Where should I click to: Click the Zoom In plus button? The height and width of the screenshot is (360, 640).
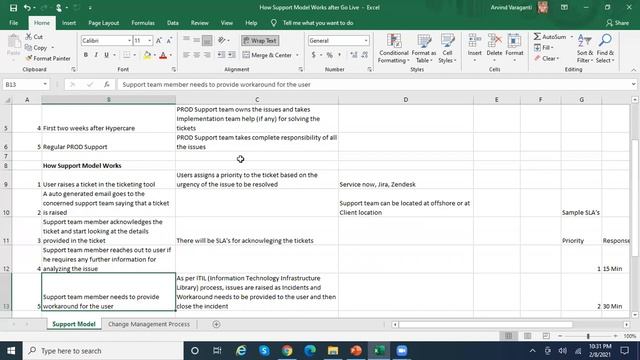click(x=616, y=336)
